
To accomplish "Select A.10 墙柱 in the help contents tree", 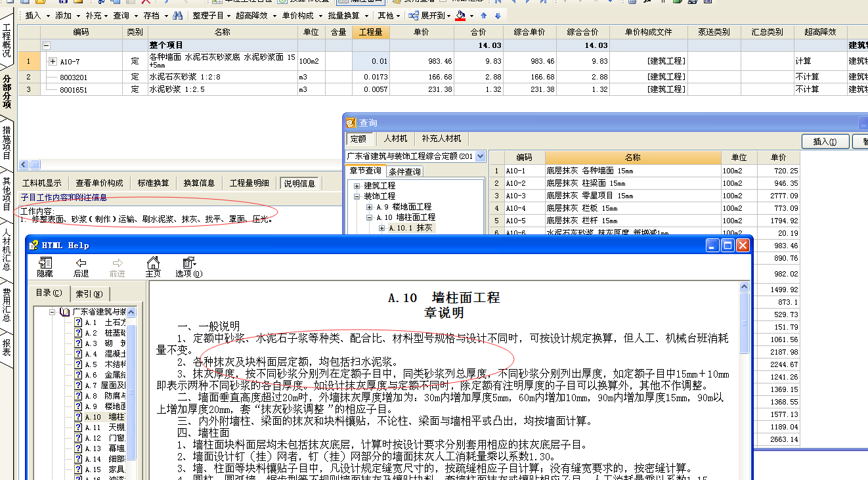I will (x=105, y=417).
